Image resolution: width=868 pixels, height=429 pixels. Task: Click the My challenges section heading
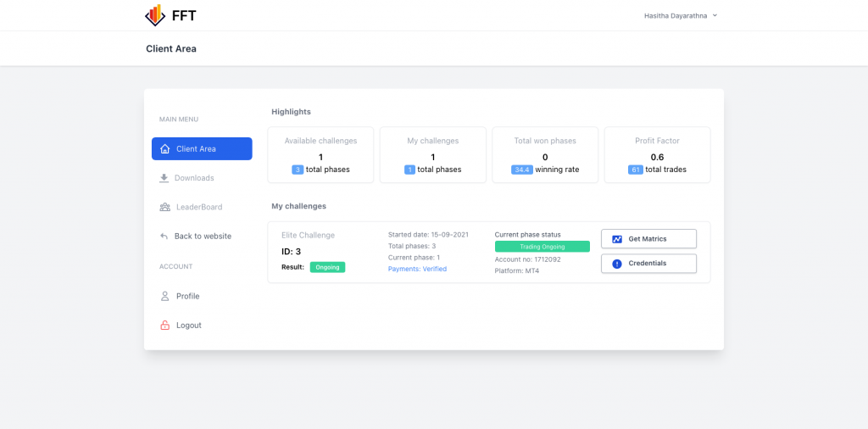[299, 207]
